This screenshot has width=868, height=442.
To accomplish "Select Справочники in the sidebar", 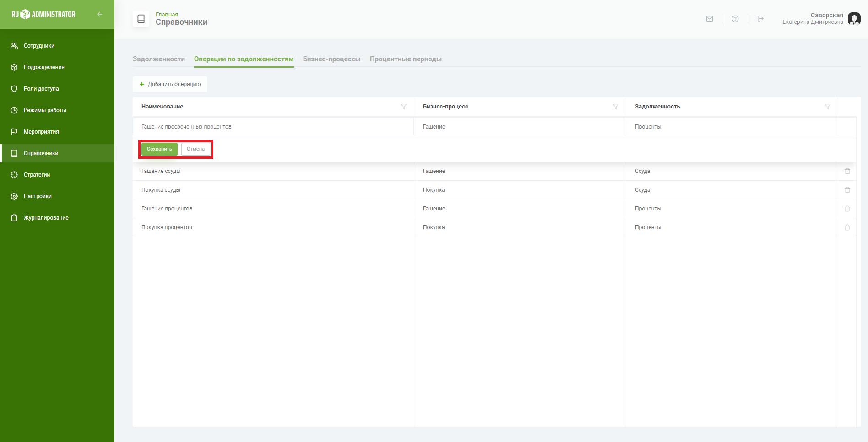I will click(x=57, y=153).
